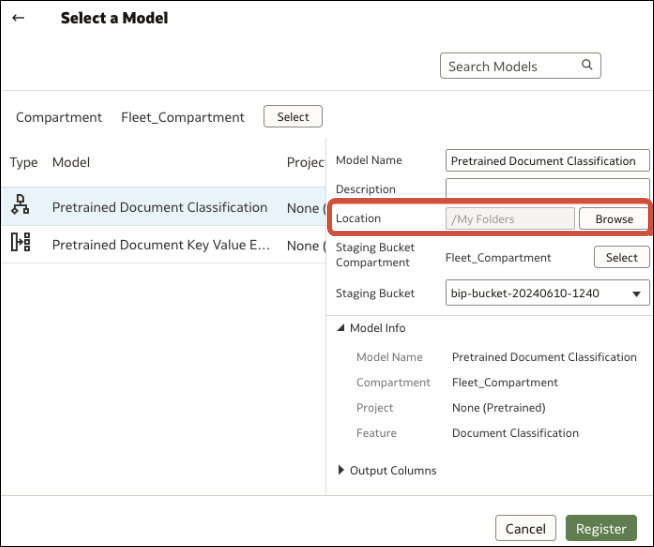Select the Pretrained Document Classification row
The image size is (654, 547).
pos(160,207)
